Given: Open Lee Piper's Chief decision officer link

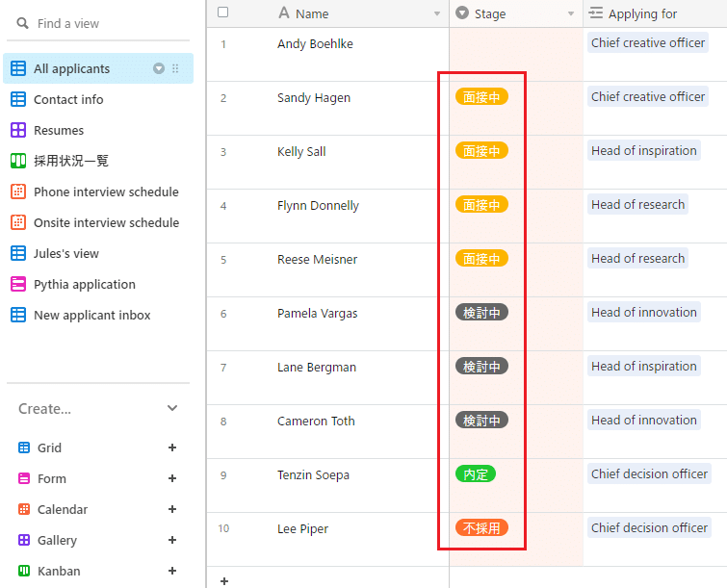Looking at the screenshot, I should point(649,527).
